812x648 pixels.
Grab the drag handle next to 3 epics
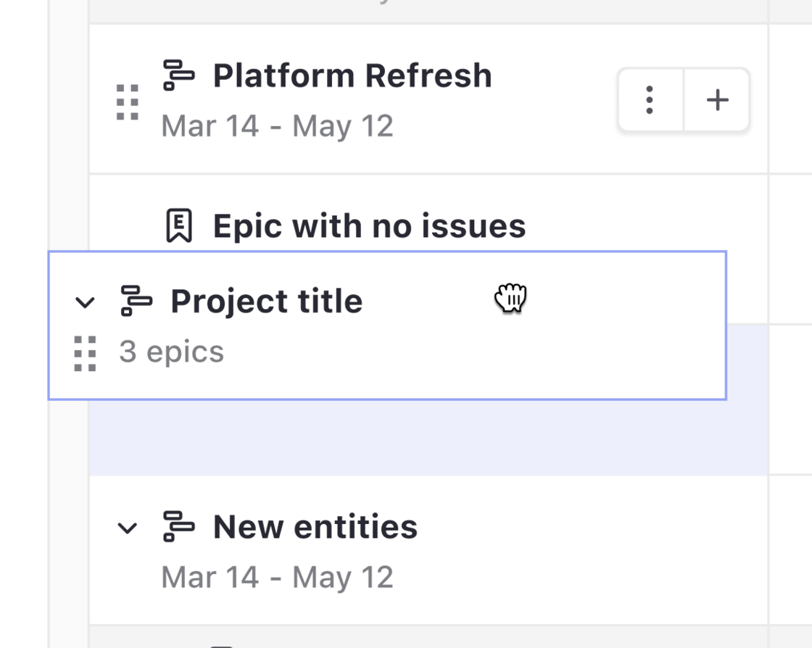85,354
